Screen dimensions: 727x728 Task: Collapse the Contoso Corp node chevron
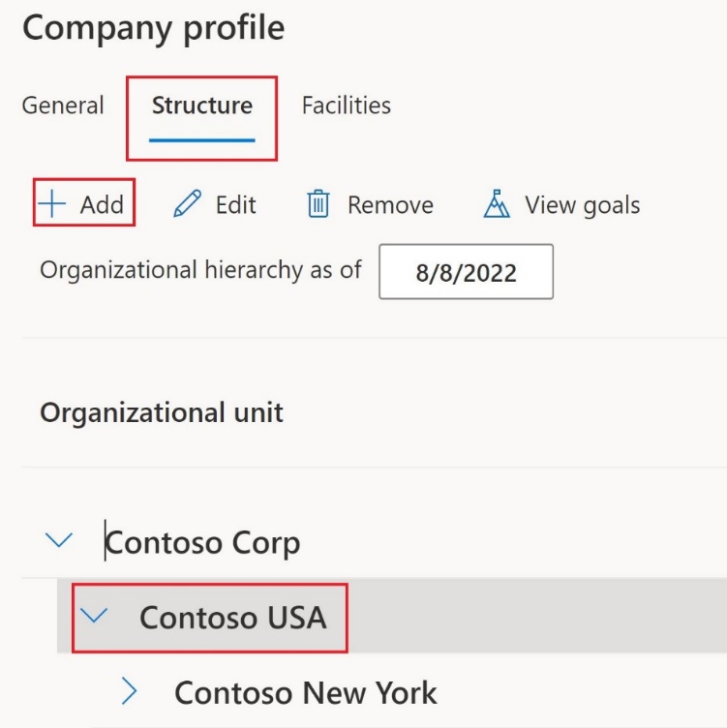(59, 542)
